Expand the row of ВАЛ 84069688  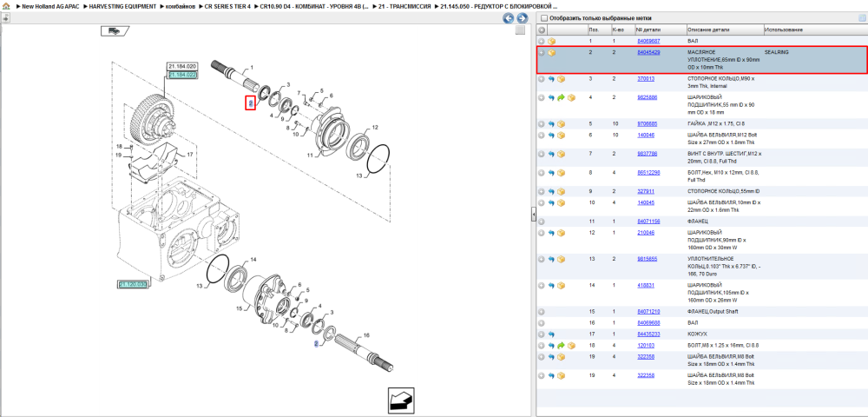tap(542, 323)
